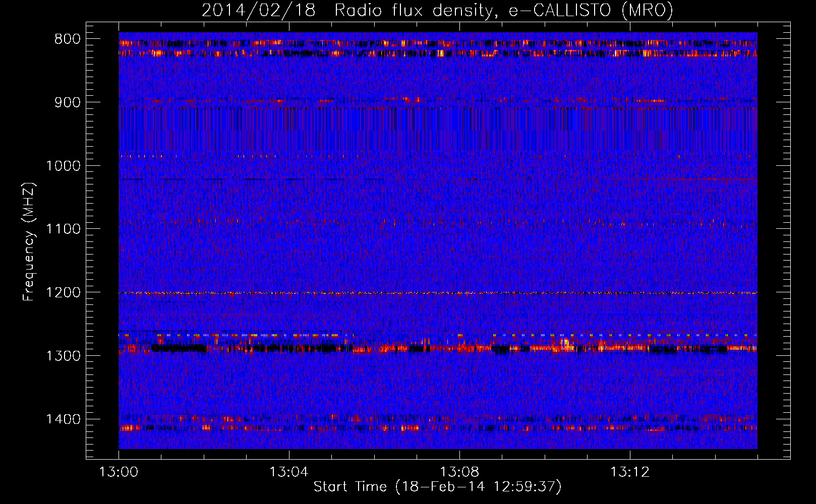The width and height of the screenshot is (816, 504).
Task: Click the Frequency (MHZ) axis title
Action: 29,242
